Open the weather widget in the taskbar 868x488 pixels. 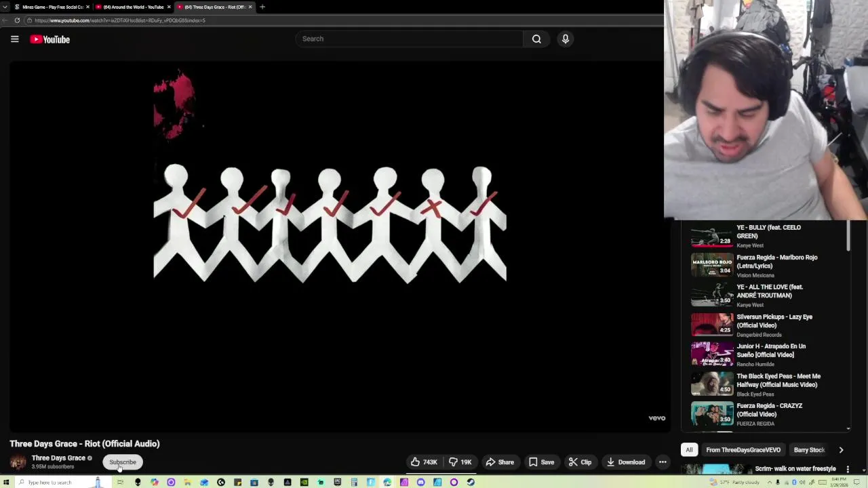pyautogui.click(x=735, y=483)
